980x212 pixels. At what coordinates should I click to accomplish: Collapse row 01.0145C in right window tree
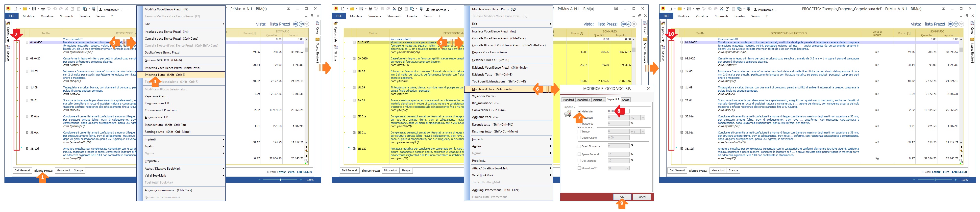tap(681, 42)
